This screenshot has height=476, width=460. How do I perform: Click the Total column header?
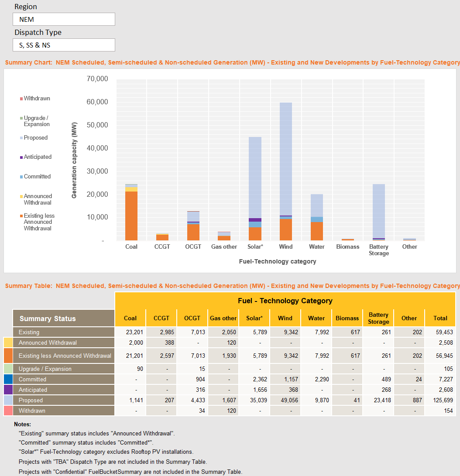pos(440,318)
